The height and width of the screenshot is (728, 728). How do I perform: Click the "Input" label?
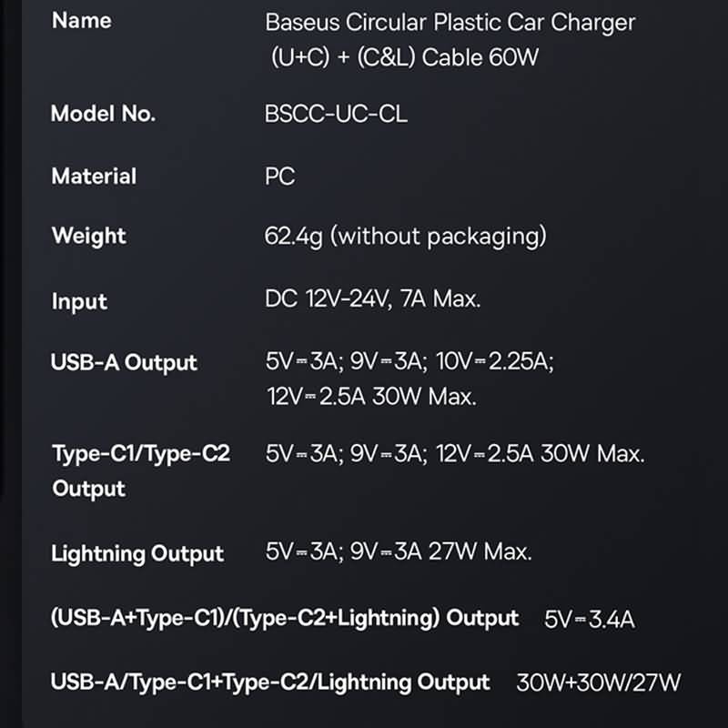[79, 301]
